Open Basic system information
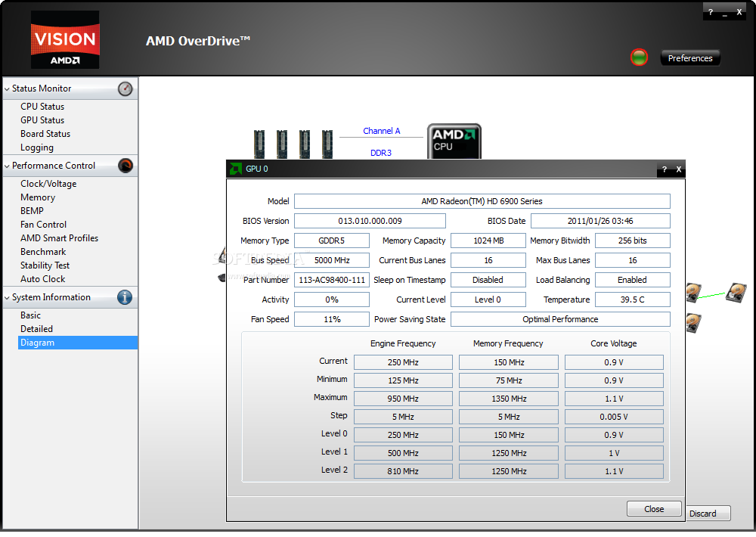This screenshot has width=756, height=537. pyautogui.click(x=30, y=315)
